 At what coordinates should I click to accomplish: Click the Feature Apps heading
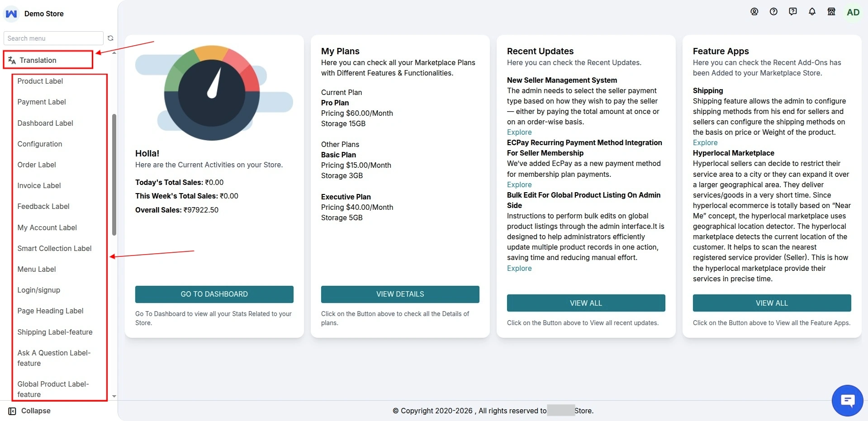721,51
